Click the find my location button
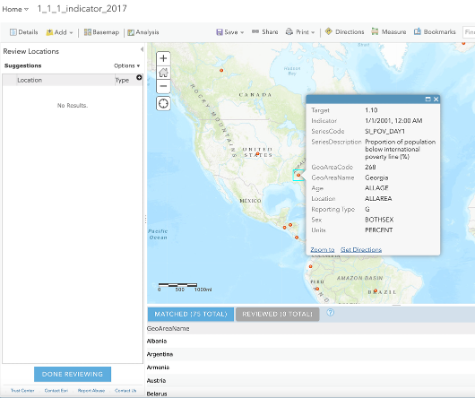The height and width of the screenshot is (398, 476). (163, 104)
